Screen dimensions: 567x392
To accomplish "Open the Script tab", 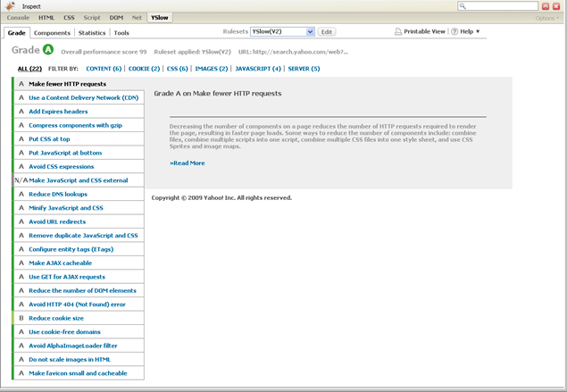I will (92, 17).
